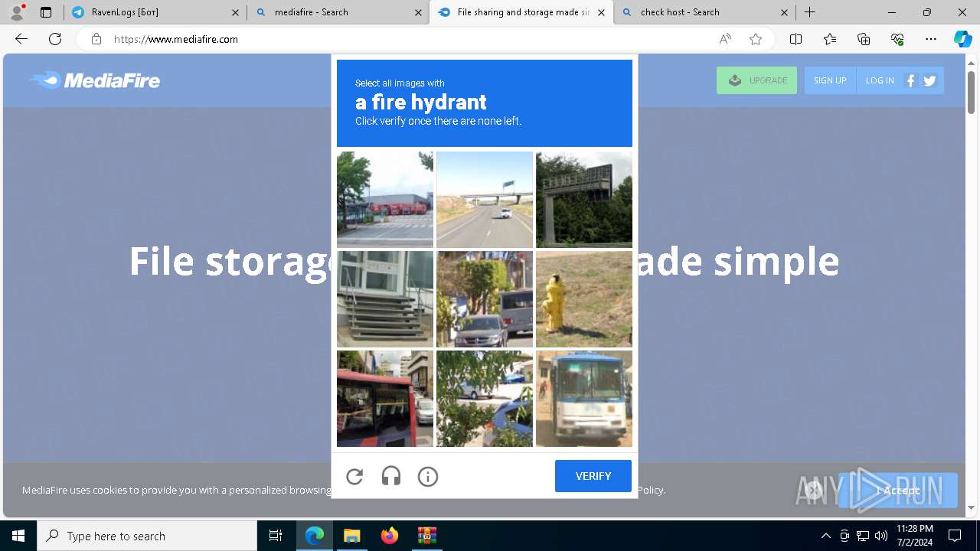Select the parked gray minivan tile

click(x=485, y=299)
